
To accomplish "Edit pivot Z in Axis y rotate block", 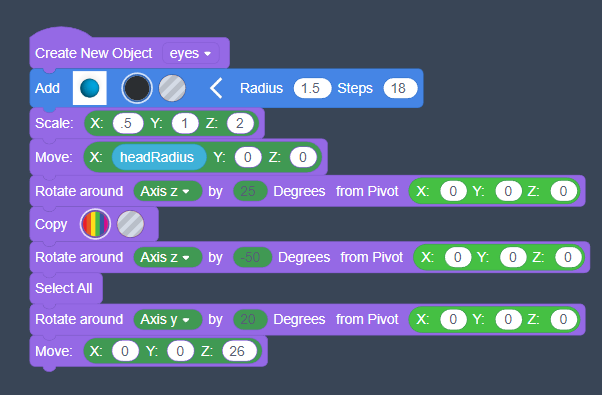I will [563, 319].
